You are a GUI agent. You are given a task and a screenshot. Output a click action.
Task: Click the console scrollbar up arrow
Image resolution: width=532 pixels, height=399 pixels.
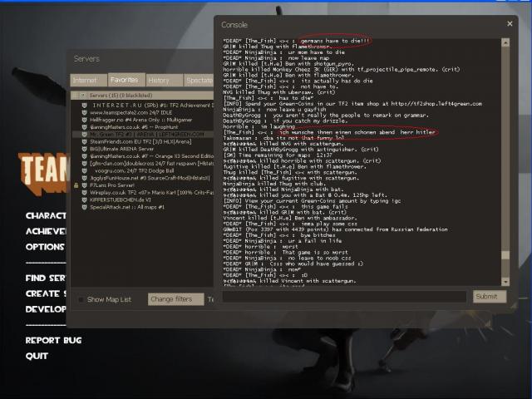[x=505, y=42]
